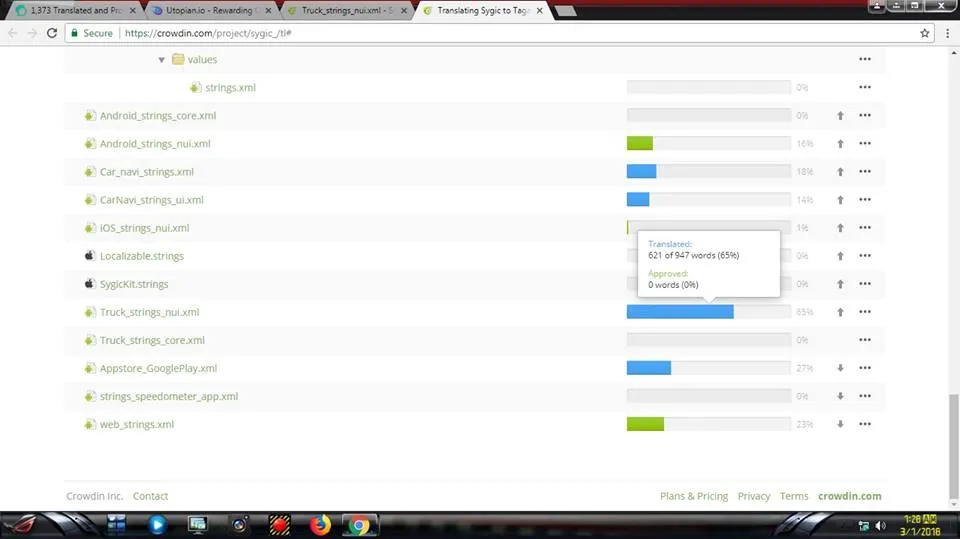Open strings.xml file
The width and height of the screenshot is (960, 539).
230,88
